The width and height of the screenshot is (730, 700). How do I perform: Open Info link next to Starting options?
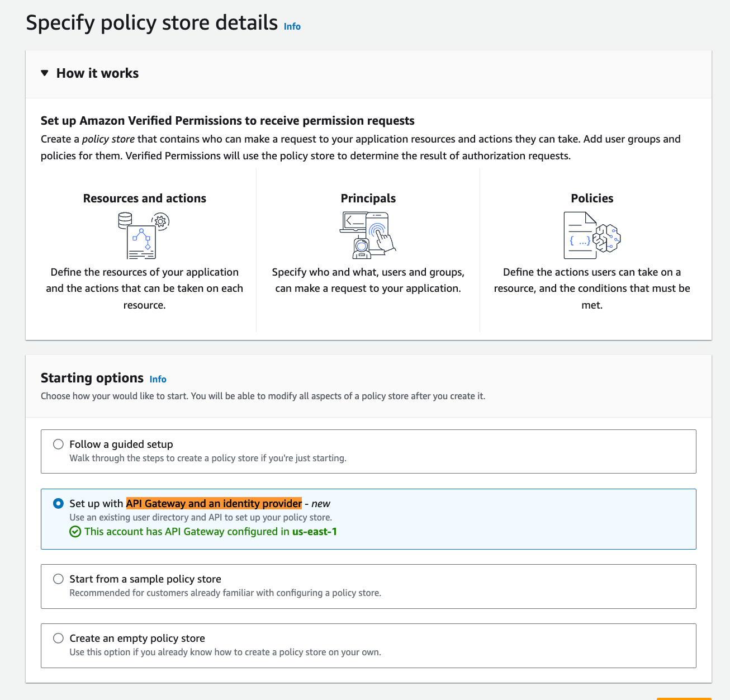(158, 379)
